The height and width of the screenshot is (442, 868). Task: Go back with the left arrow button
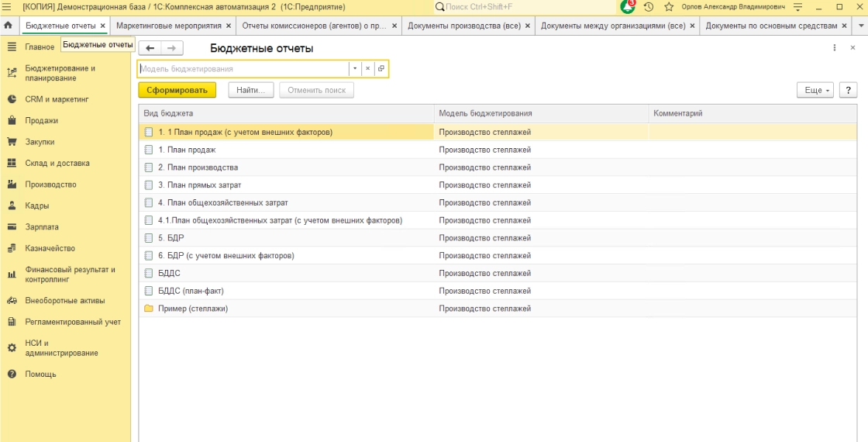[x=150, y=48]
